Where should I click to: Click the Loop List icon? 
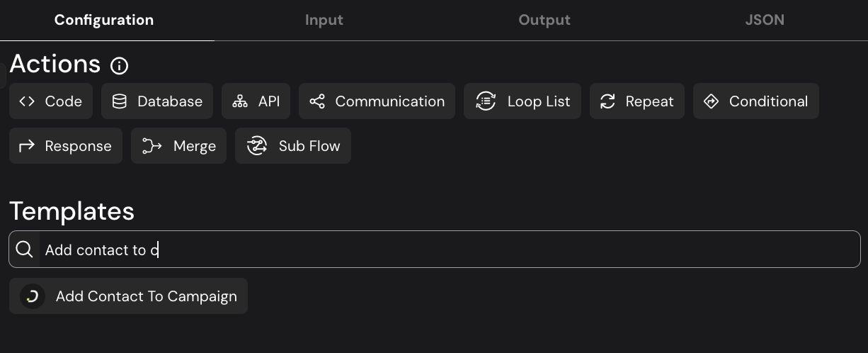(x=486, y=101)
